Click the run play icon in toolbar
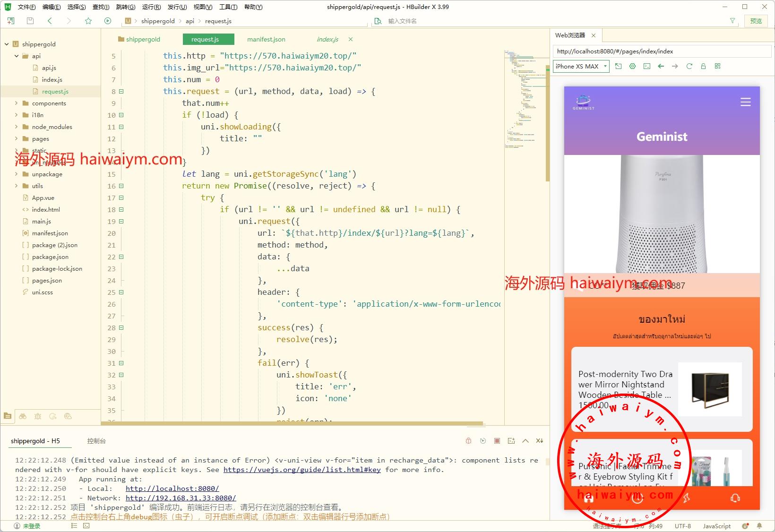Screen dimensions: 775x532 point(108,21)
